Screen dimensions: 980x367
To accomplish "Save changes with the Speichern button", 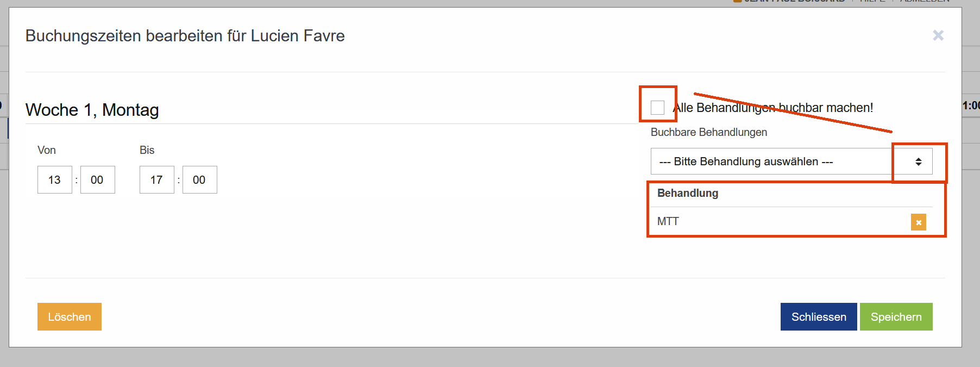I will [896, 317].
